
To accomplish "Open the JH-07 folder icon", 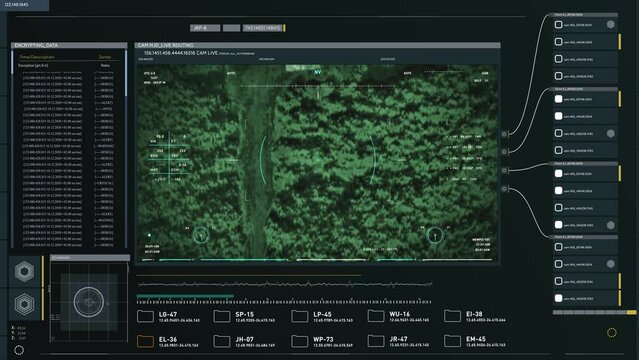I will click(222, 341).
